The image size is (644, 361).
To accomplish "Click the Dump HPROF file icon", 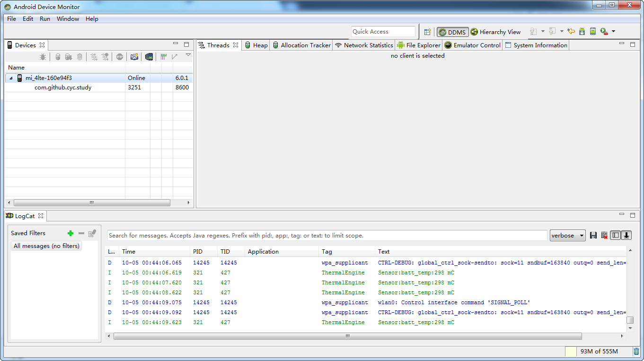I will pos(69,57).
